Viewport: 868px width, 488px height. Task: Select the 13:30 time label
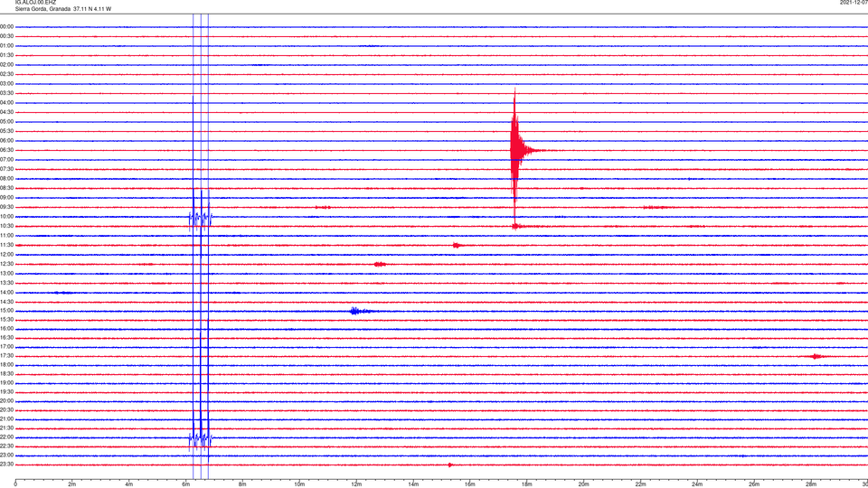click(x=7, y=283)
